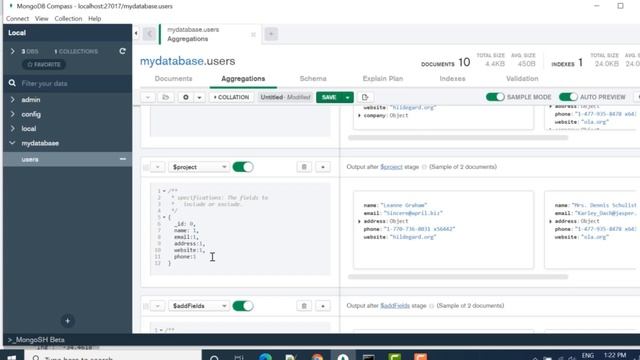Click the top preview horizontal scrollbar
The height and width of the screenshot is (360, 640).
(458, 138)
